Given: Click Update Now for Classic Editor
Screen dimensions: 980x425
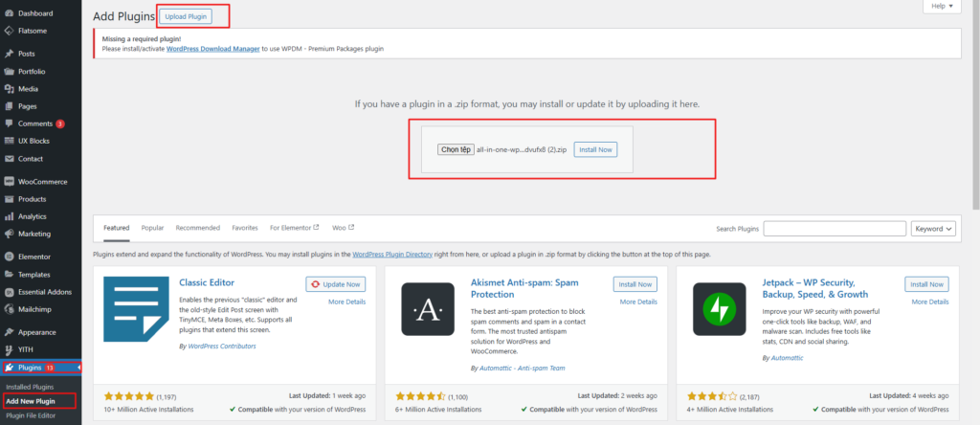Looking at the screenshot, I should click(x=336, y=284).
